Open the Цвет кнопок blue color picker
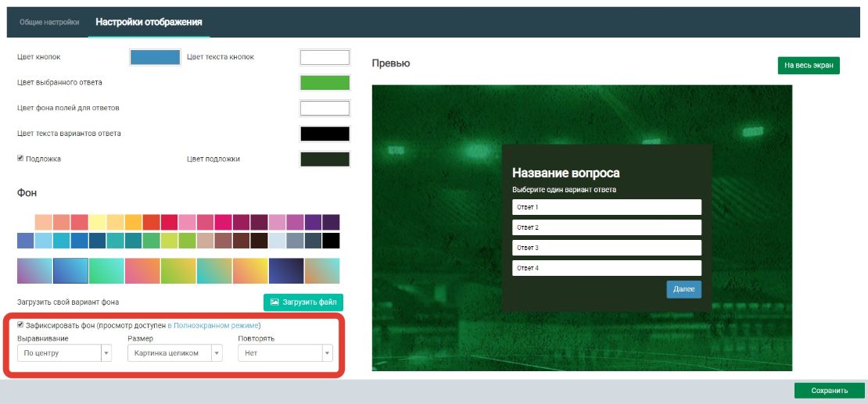The height and width of the screenshot is (404, 868). point(155,57)
